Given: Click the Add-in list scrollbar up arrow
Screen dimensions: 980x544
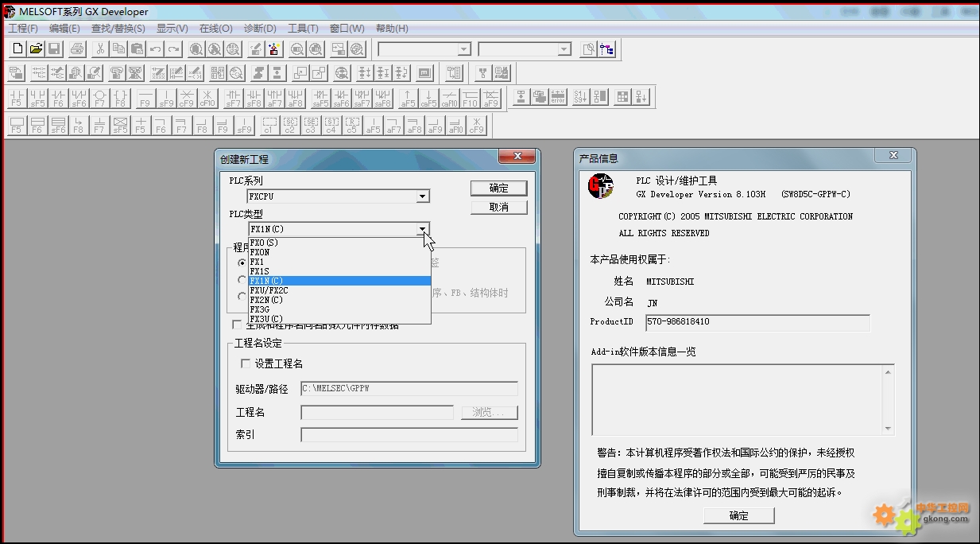Looking at the screenshot, I should tap(889, 371).
